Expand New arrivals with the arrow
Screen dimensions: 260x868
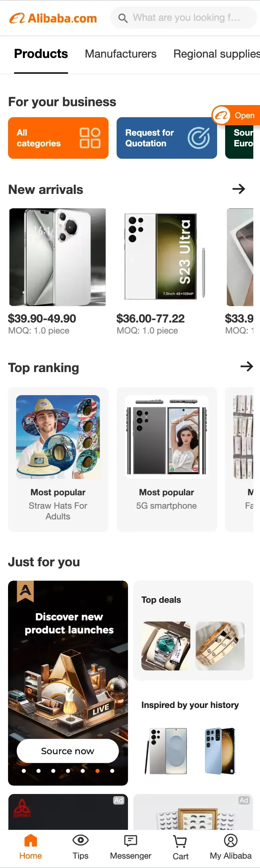[x=239, y=189]
